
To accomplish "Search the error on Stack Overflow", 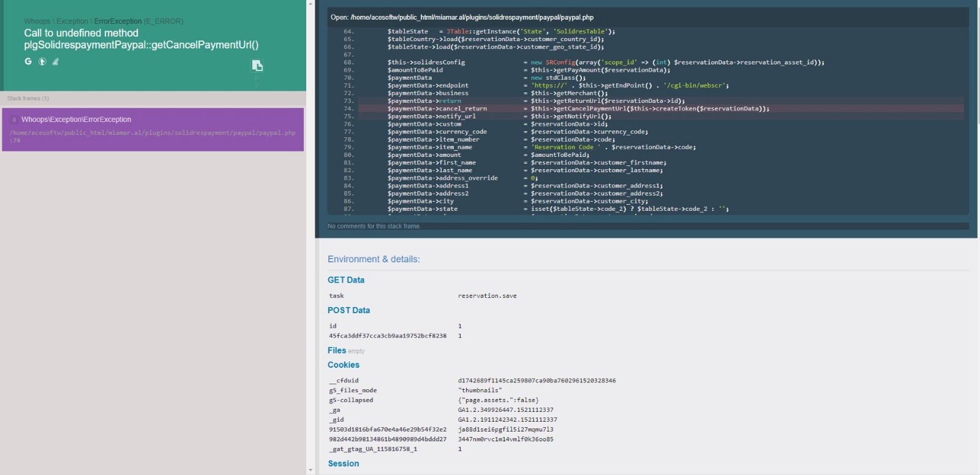I will coord(56,61).
